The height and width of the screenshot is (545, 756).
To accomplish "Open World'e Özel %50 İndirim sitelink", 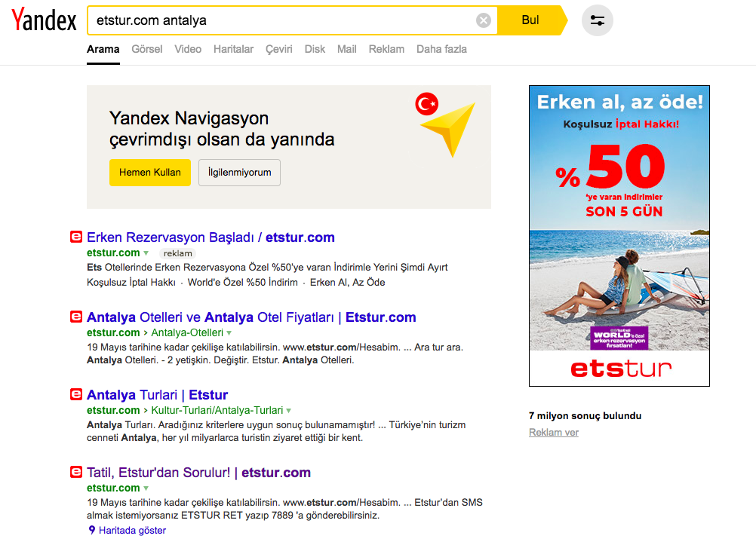I will pyautogui.click(x=242, y=283).
